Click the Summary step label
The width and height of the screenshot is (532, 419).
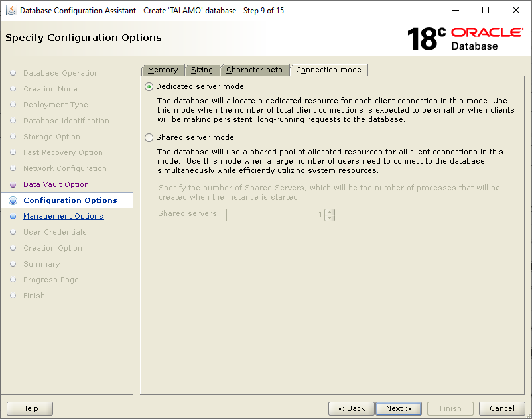tap(41, 264)
